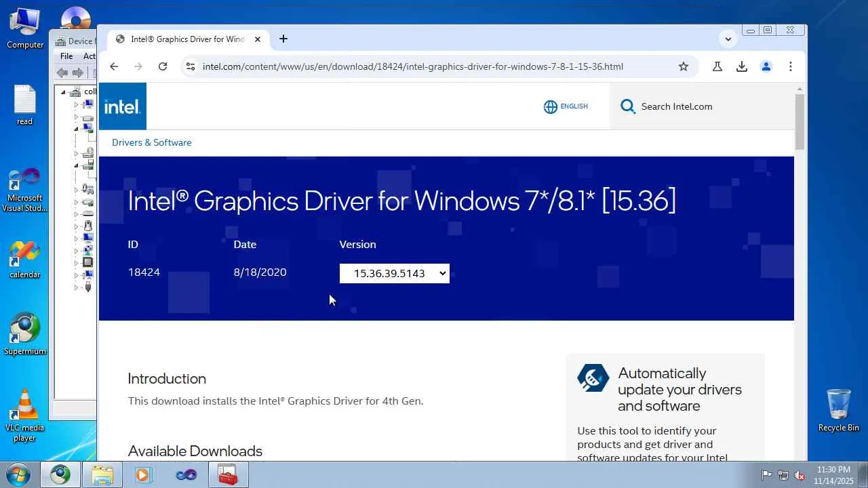
Task: Open a new browser tab
Action: pyautogui.click(x=283, y=39)
